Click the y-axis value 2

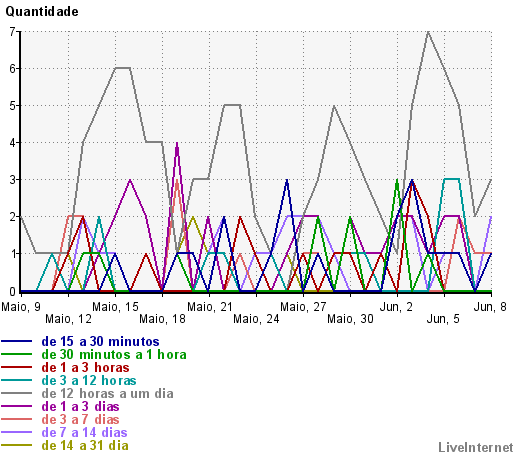(13, 217)
